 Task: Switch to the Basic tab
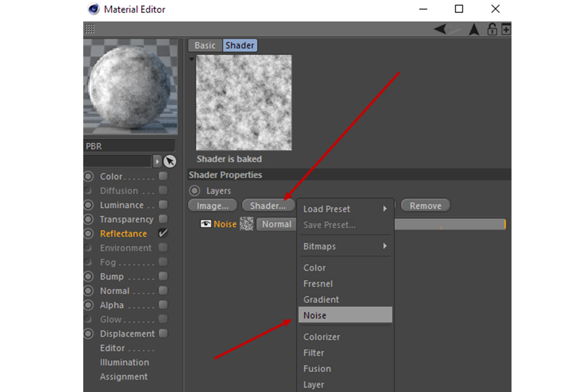pyautogui.click(x=204, y=45)
